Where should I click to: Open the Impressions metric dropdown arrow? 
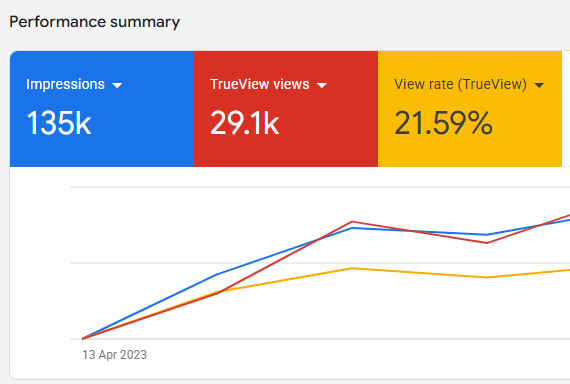pyautogui.click(x=117, y=85)
